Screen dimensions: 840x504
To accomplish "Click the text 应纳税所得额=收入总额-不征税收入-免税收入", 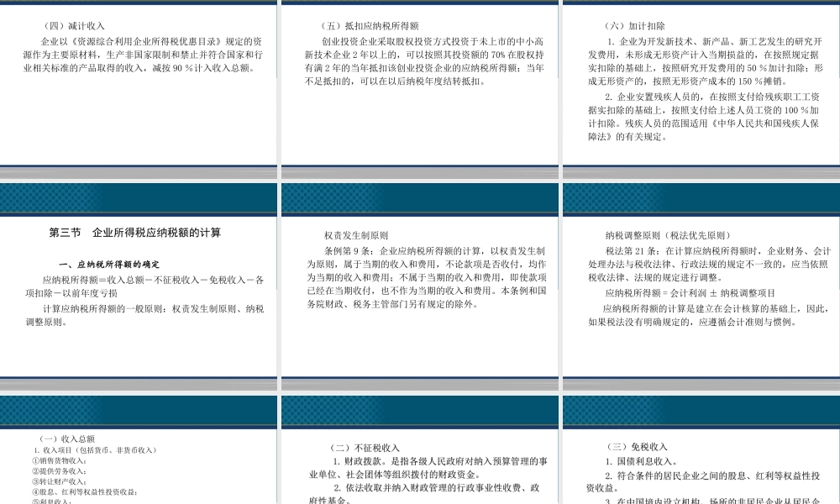I will click(138, 278).
